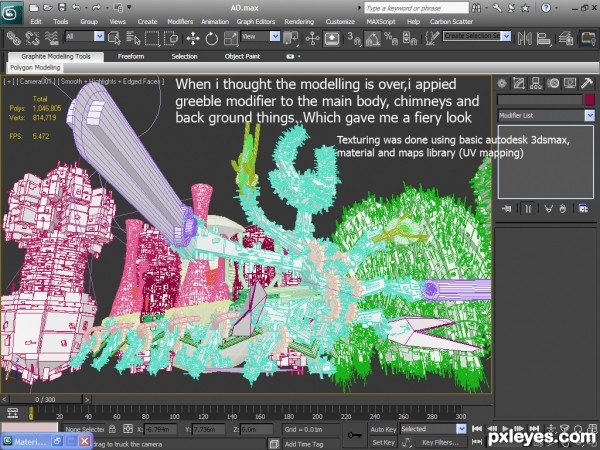Click the Redo arrow icon

coord(97,7)
